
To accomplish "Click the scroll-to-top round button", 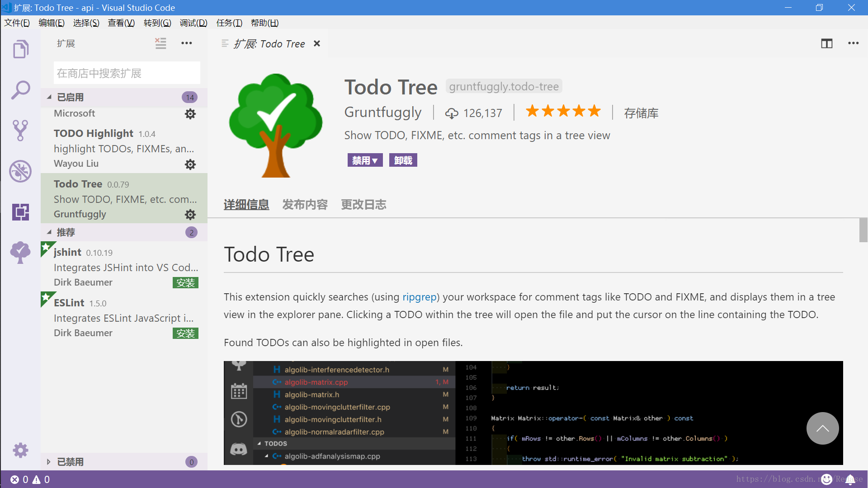I will 823,428.
